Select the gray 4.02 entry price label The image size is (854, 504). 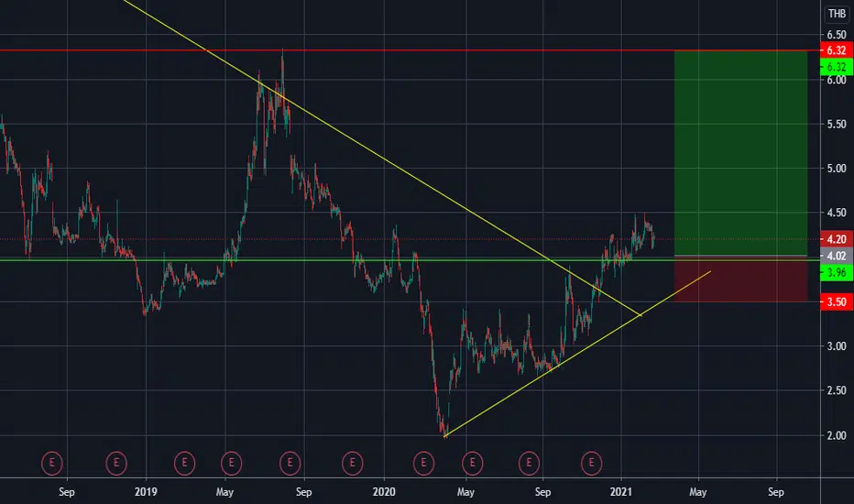coord(836,256)
